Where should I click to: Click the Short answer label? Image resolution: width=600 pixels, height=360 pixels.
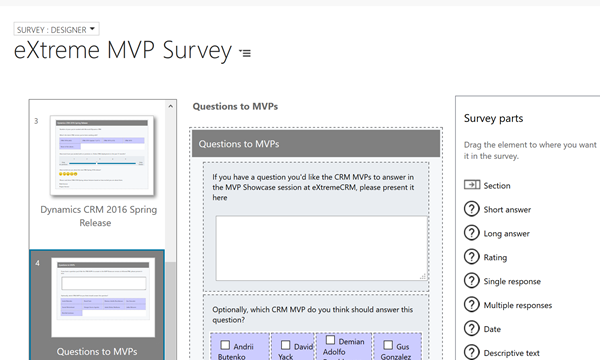coord(507,210)
